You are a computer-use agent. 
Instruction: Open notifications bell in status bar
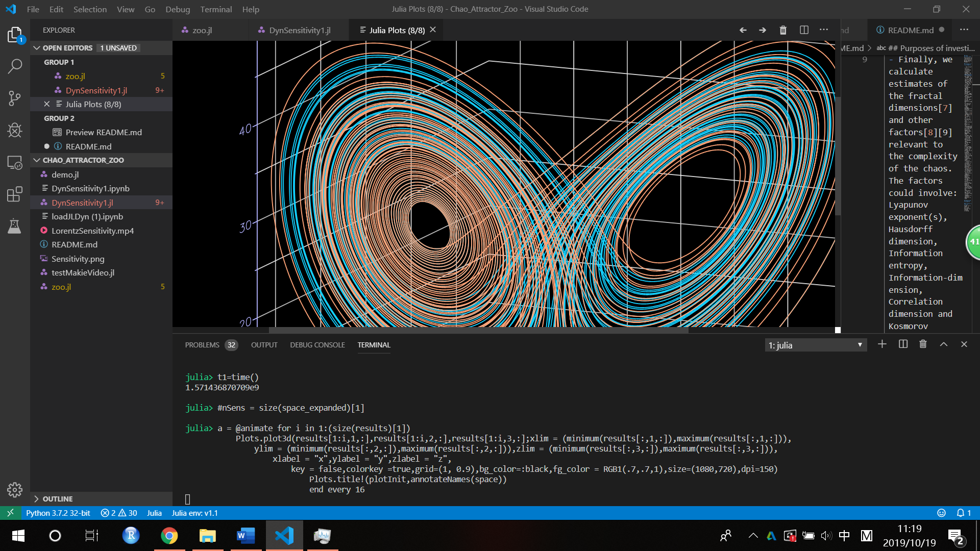pyautogui.click(x=964, y=513)
